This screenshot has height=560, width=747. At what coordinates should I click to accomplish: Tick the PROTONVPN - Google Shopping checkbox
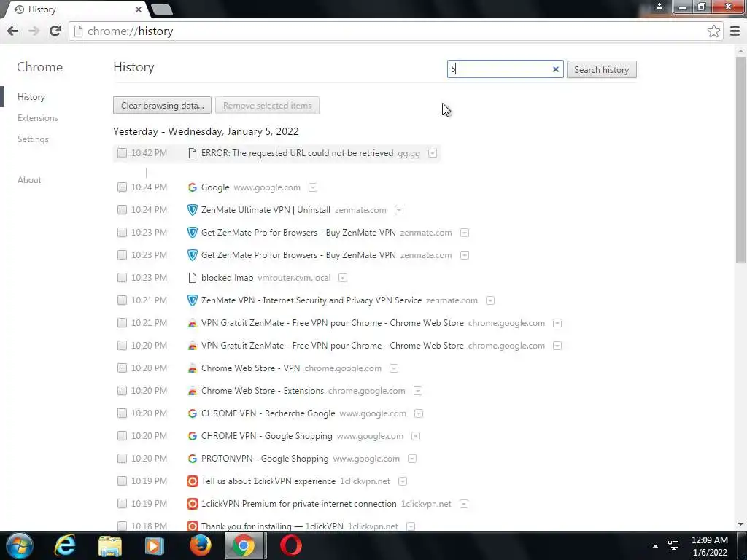(x=122, y=459)
